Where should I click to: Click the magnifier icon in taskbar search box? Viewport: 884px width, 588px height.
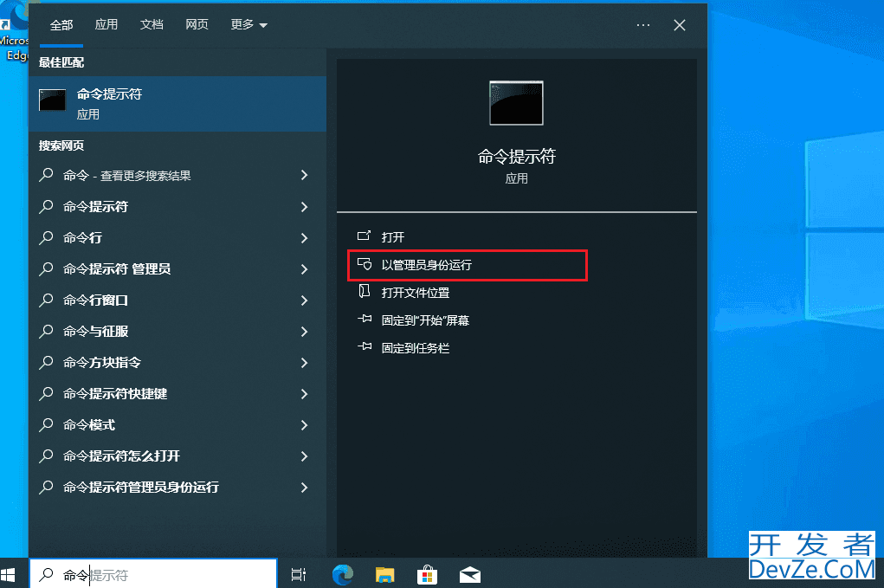(x=46, y=574)
